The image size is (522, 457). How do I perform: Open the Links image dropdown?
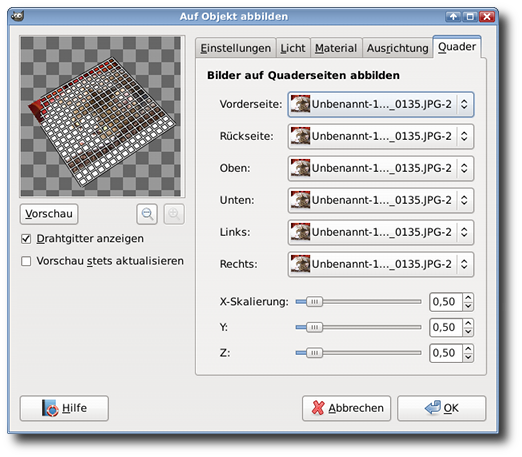381,232
